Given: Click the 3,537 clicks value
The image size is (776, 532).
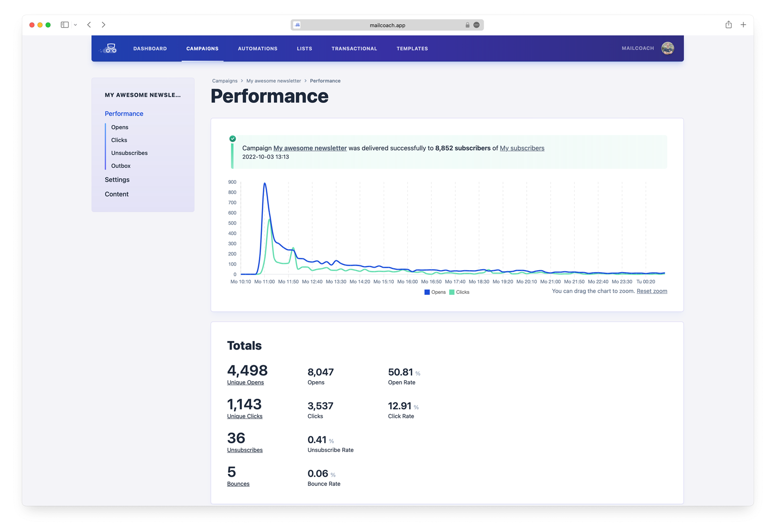Looking at the screenshot, I should [x=321, y=406].
